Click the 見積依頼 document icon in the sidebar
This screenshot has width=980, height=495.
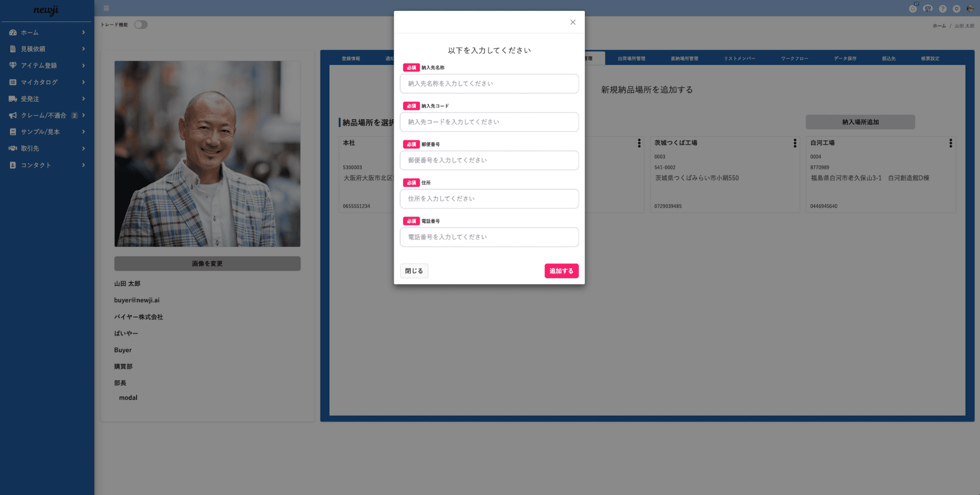[x=13, y=49]
